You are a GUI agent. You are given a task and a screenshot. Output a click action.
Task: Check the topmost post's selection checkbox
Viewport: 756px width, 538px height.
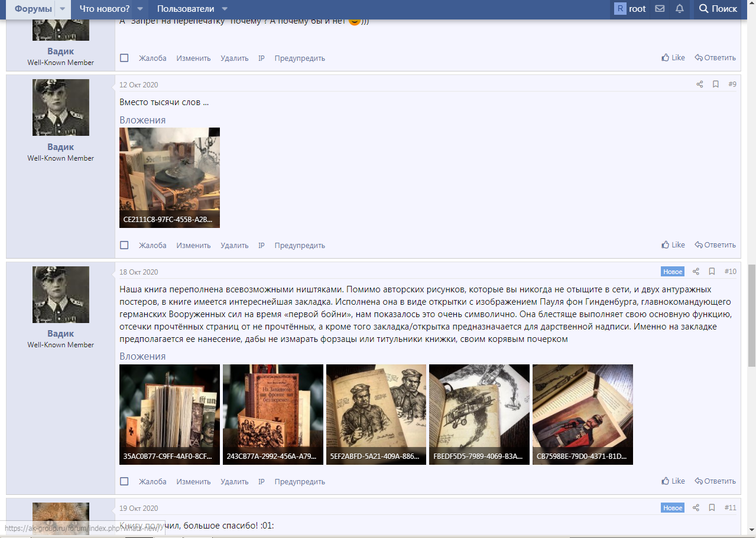coord(124,58)
